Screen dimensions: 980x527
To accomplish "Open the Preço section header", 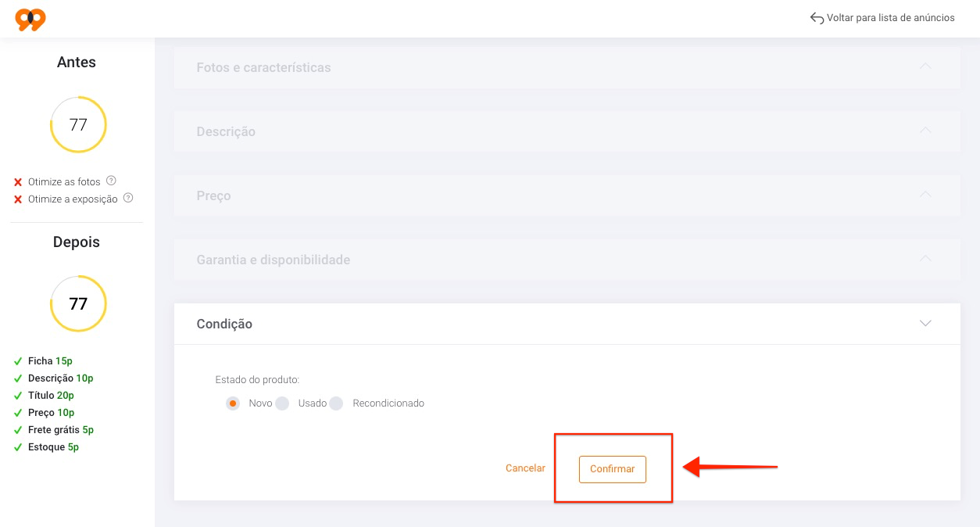I will point(567,195).
